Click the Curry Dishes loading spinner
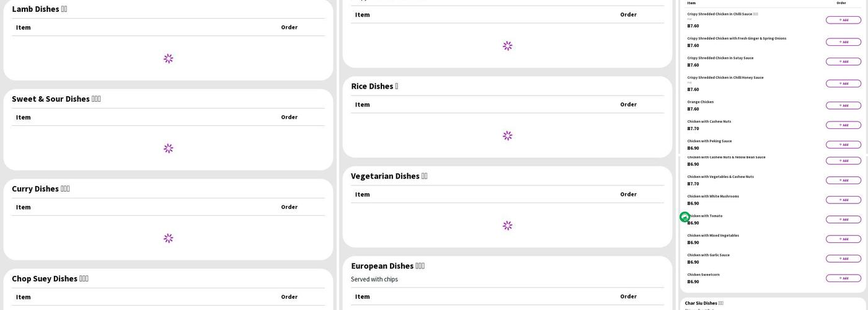Image resolution: width=868 pixels, height=310 pixels. tap(168, 238)
